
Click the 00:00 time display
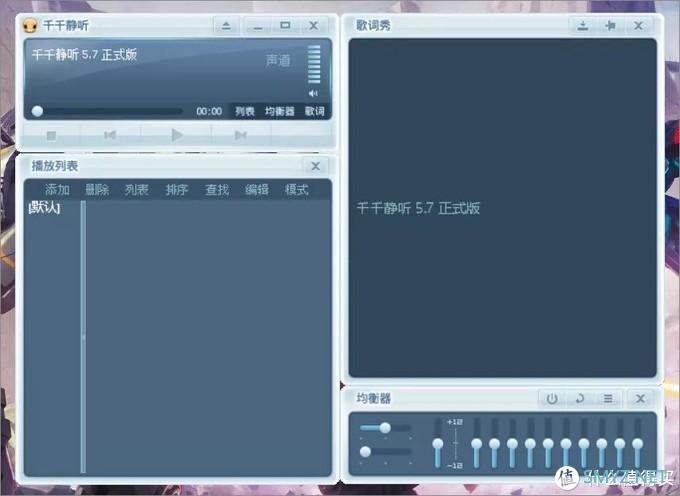coord(209,111)
